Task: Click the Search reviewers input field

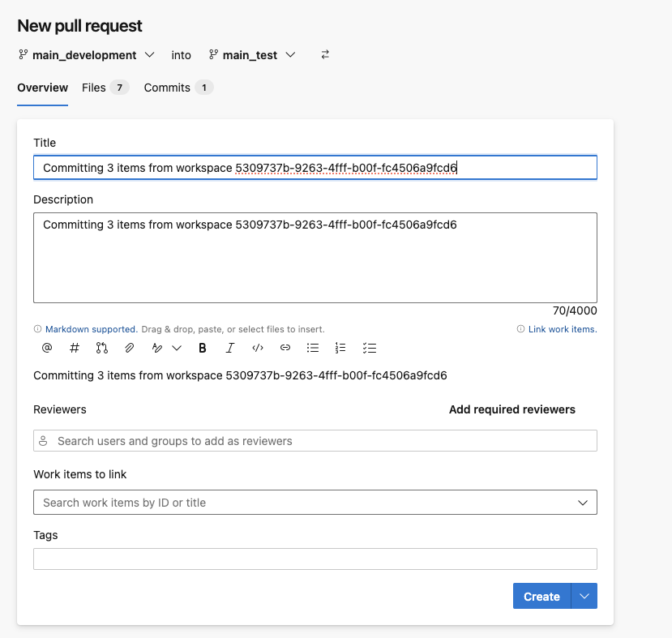Action: click(316, 441)
